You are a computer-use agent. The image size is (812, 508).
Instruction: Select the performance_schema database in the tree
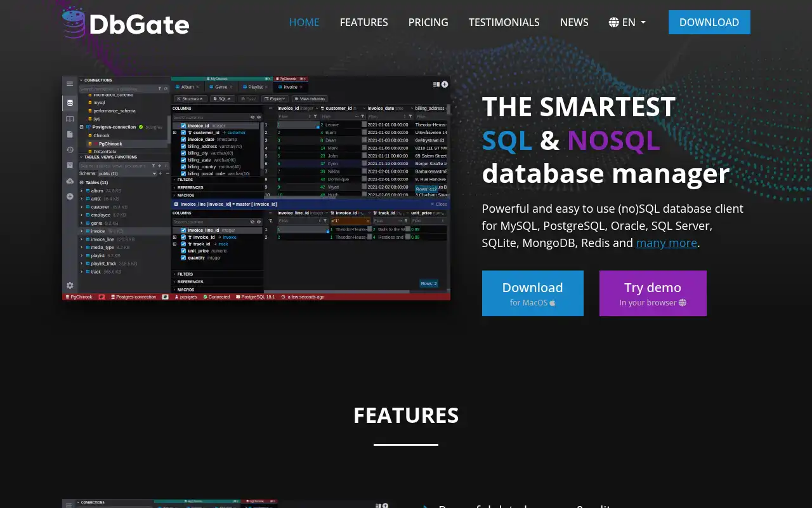(x=114, y=110)
